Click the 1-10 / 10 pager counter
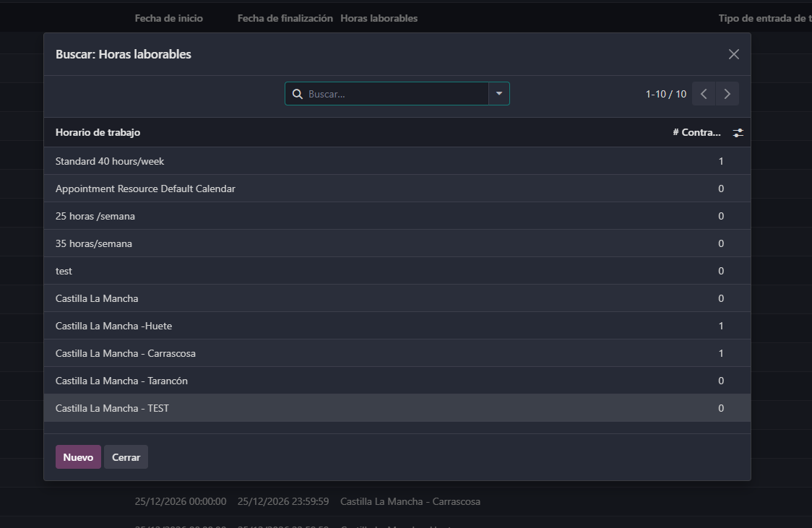This screenshot has height=528, width=812. (x=665, y=94)
